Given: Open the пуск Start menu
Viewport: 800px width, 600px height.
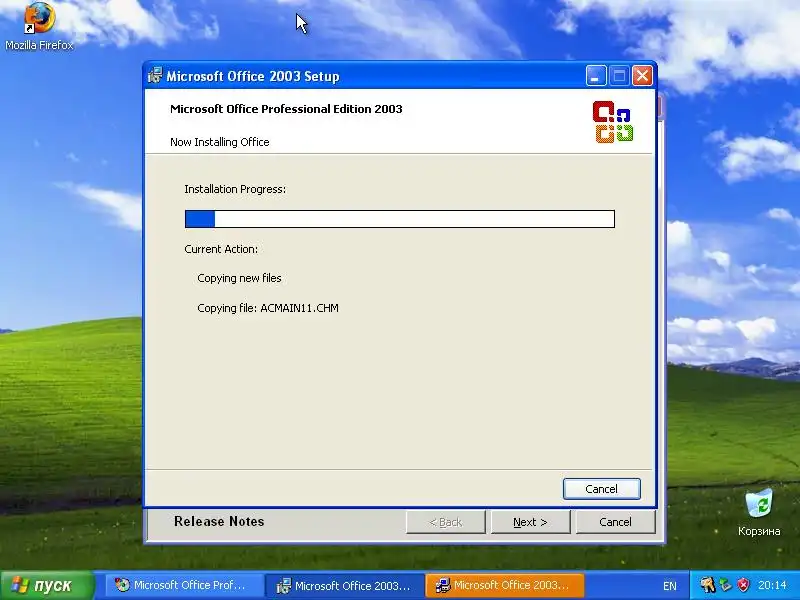Looking at the screenshot, I should [x=47, y=585].
